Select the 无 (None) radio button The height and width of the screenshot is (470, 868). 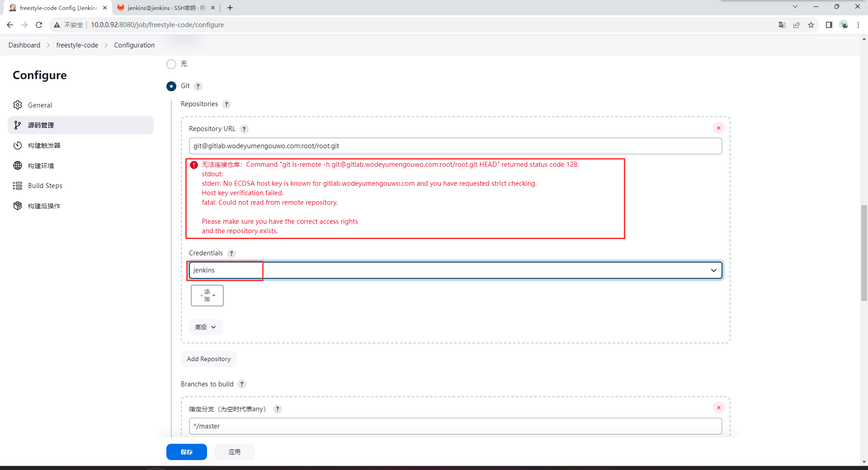pyautogui.click(x=171, y=64)
